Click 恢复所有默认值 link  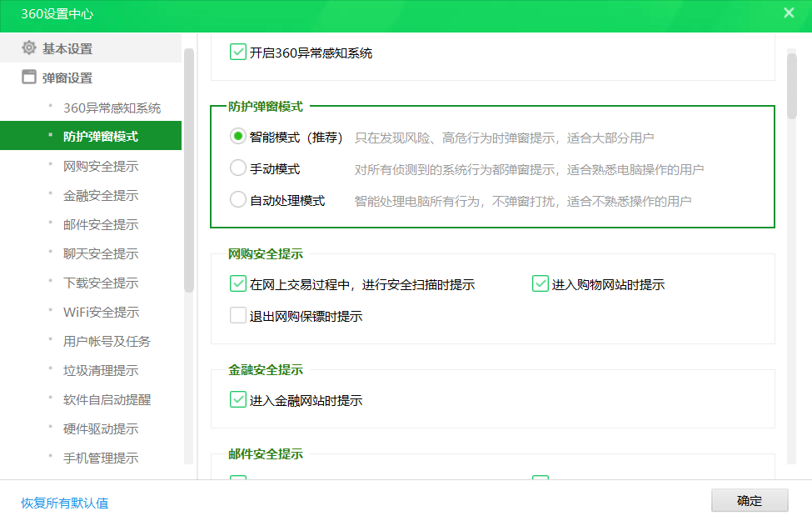(65, 503)
